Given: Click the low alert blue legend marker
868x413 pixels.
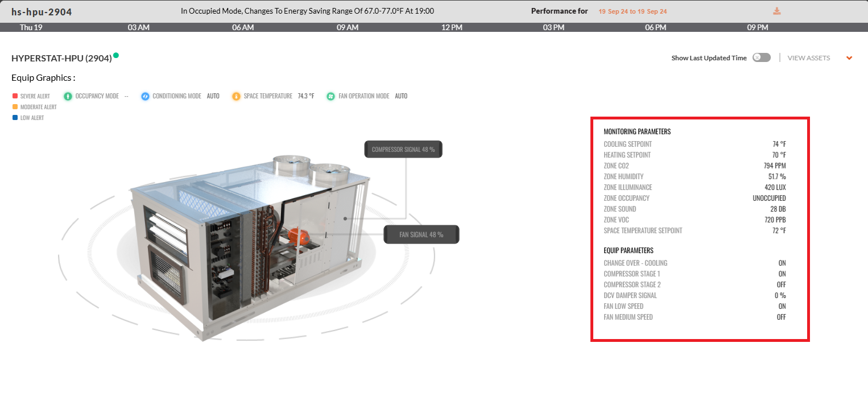Looking at the screenshot, I should click(15, 117).
